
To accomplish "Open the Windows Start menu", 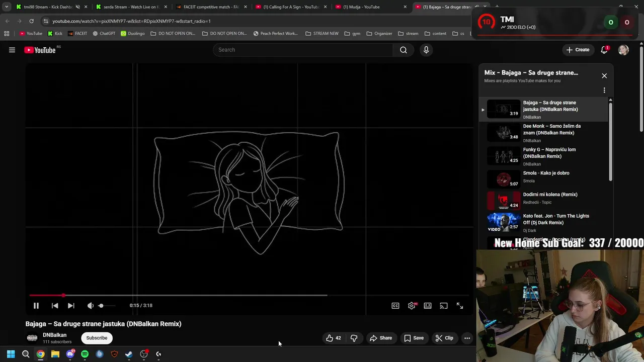I will pos(11,354).
